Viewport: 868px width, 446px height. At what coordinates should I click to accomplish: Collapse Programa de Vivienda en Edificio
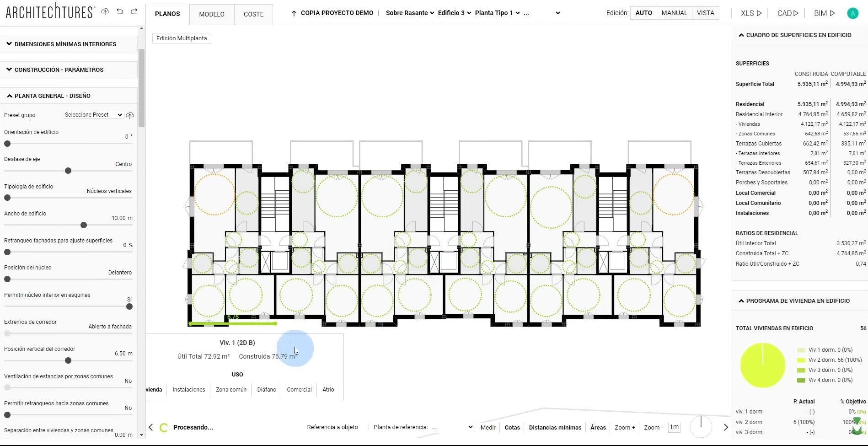[799, 301]
